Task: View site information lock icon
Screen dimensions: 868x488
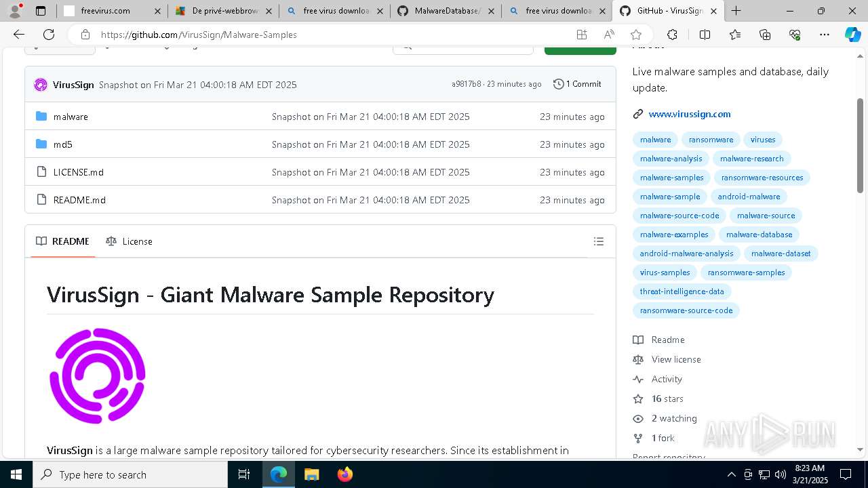Action: 85,35
